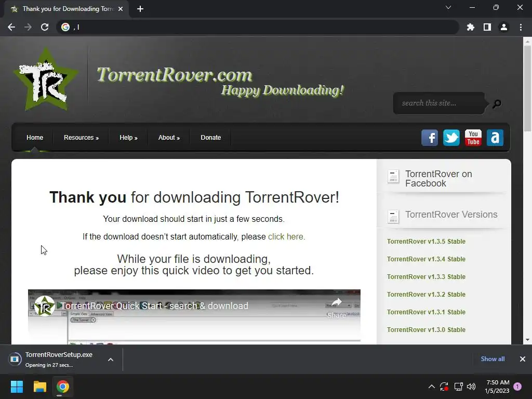Open the Help menu

coord(128,137)
